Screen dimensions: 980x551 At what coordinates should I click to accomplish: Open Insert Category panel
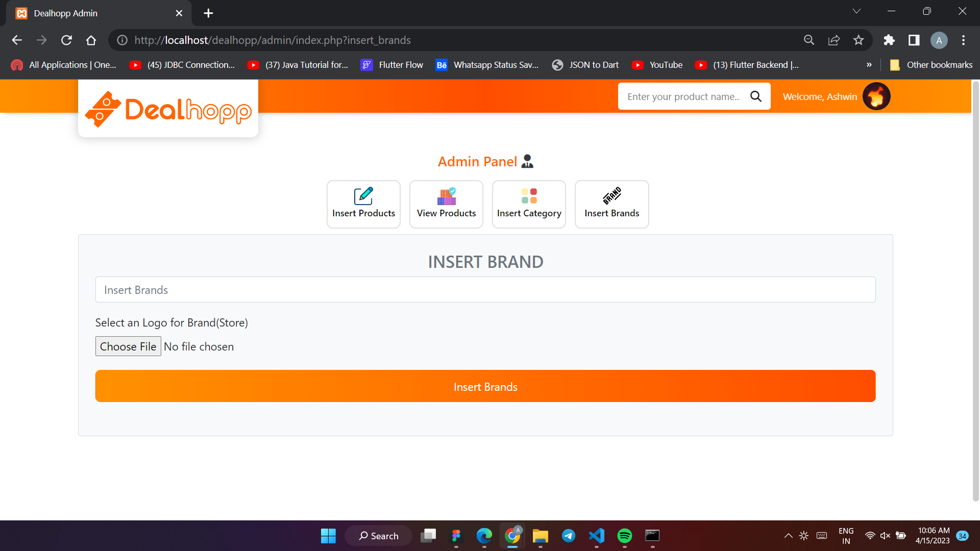(529, 204)
